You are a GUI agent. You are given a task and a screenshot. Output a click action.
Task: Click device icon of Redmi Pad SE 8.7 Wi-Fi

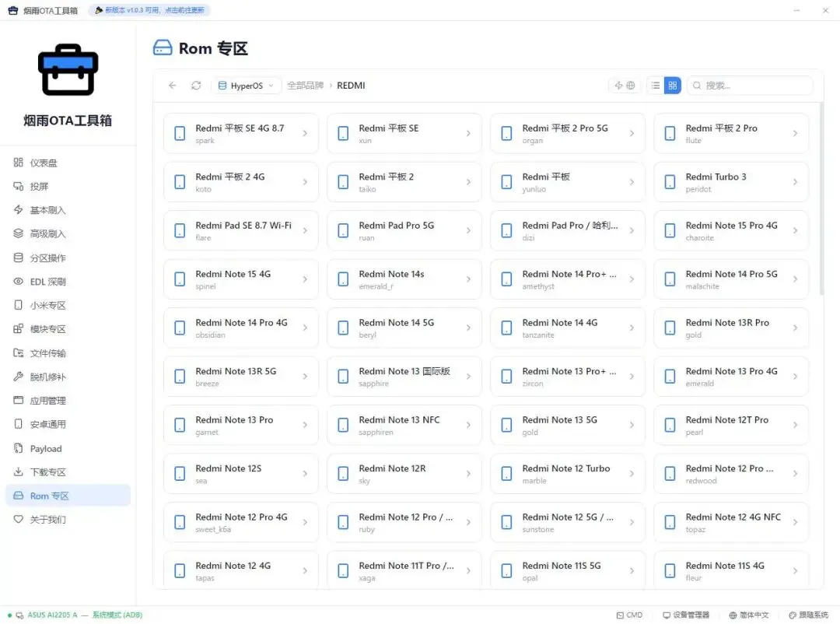(x=180, y=230)
